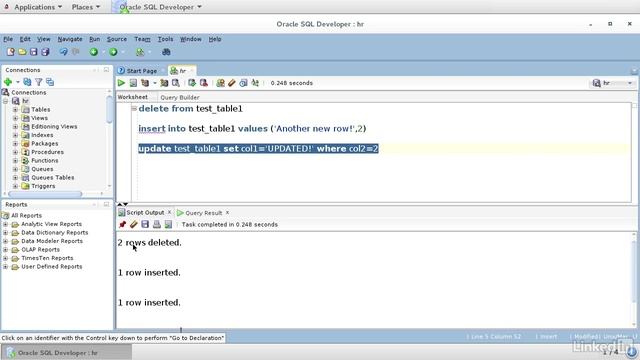640x360 pixels.
Task: Click the Connections panel horizontal scrollbar
Action: tap(45, 194)
